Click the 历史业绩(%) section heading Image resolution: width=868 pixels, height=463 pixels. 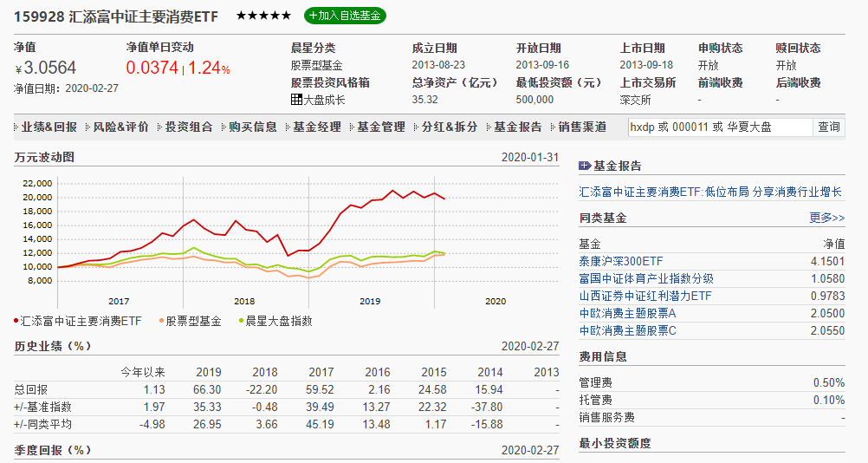tap(53, 346)
